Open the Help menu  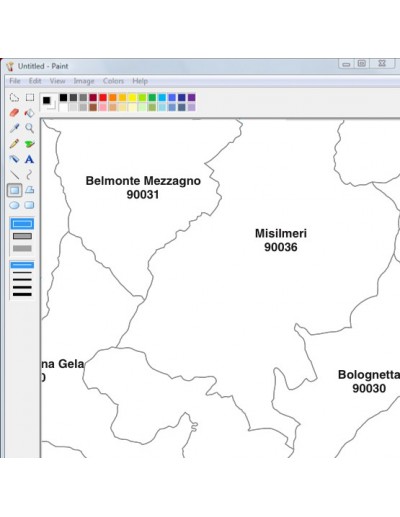[140, 81]
